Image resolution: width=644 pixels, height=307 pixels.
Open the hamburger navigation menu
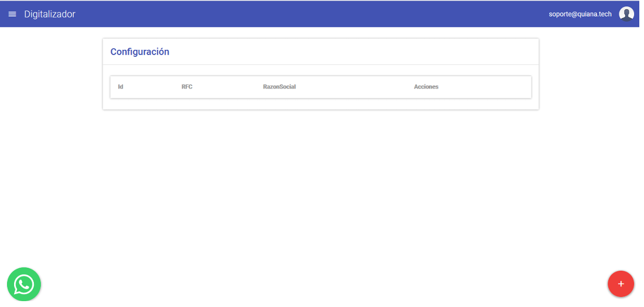click(12, 14)
